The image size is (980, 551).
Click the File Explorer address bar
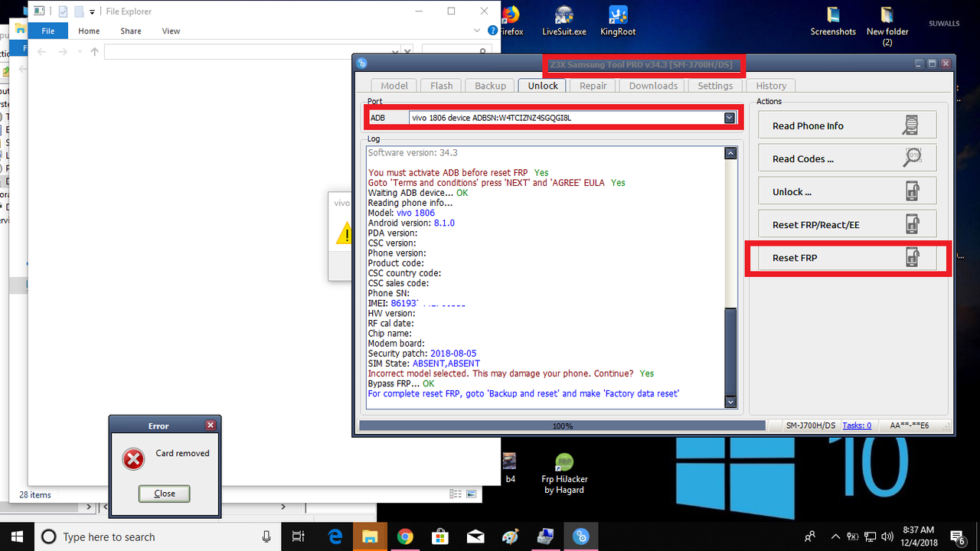point(247,51)
